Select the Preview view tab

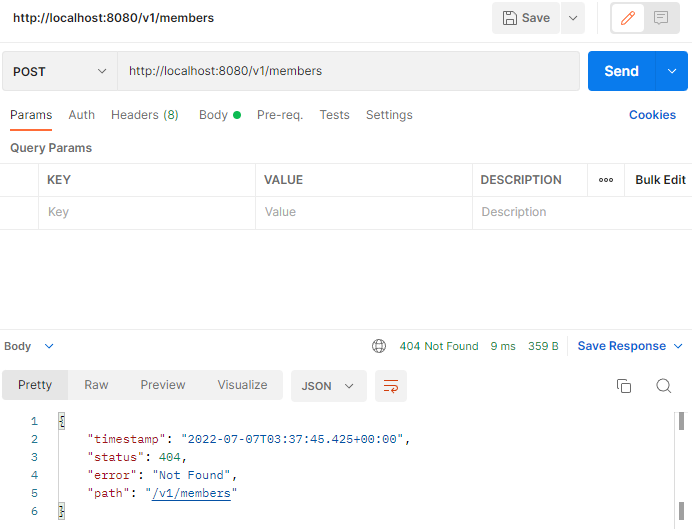[163, 385]
